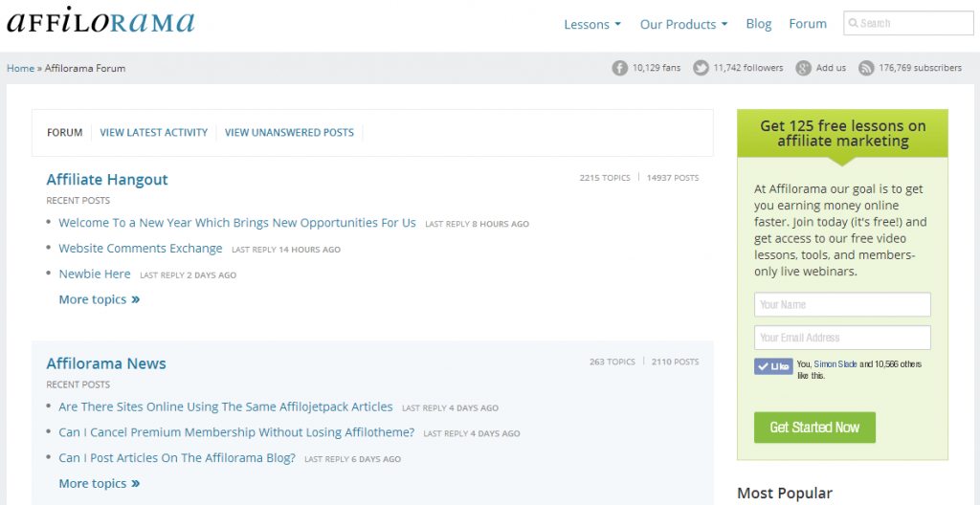Click the Google Plus Add us icon
The width and height of the screenshot is (980, 505).
click(x=803, y=68)
